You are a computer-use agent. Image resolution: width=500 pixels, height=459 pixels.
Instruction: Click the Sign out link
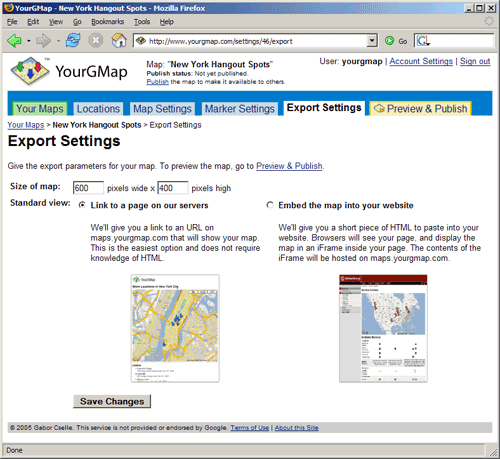(475, 61)
